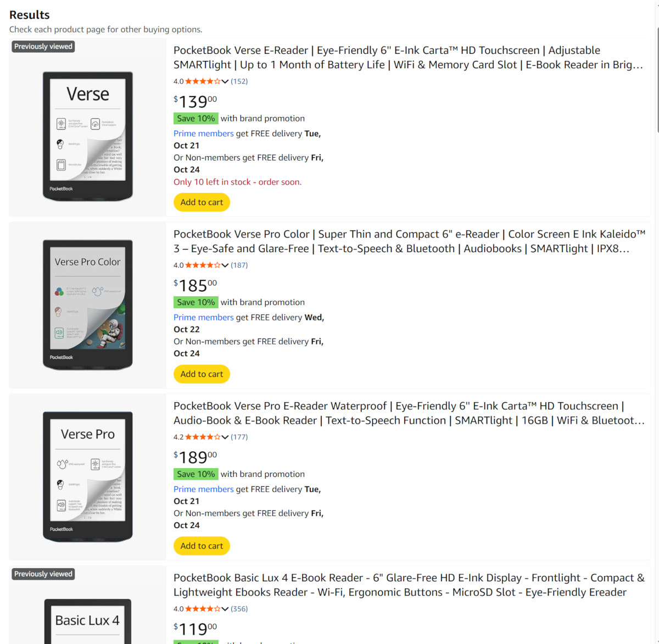Add Verse Pro Color to cart
This screenshot has height=644, width=659.
[202, 374]
